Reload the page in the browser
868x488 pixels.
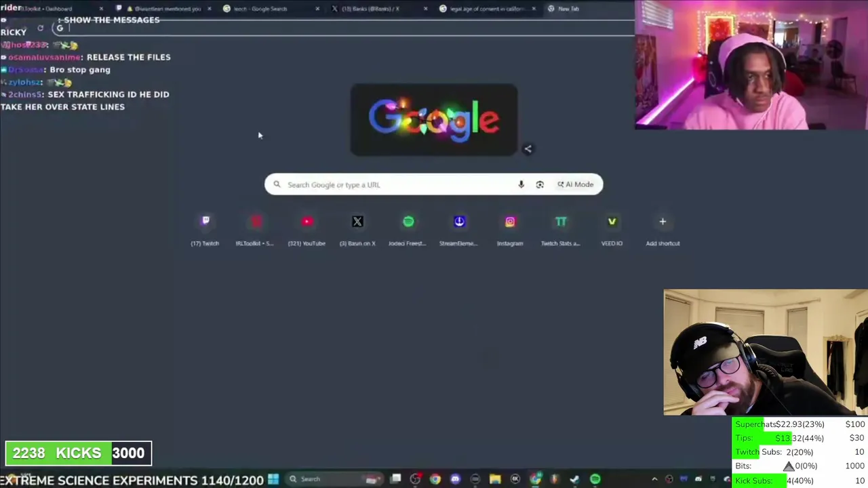coord(40,28)
